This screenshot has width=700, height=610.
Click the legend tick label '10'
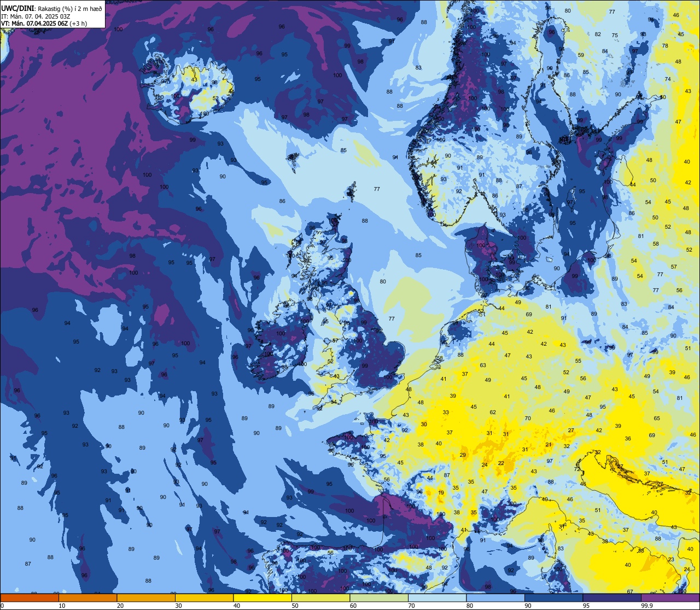[62, 606]
